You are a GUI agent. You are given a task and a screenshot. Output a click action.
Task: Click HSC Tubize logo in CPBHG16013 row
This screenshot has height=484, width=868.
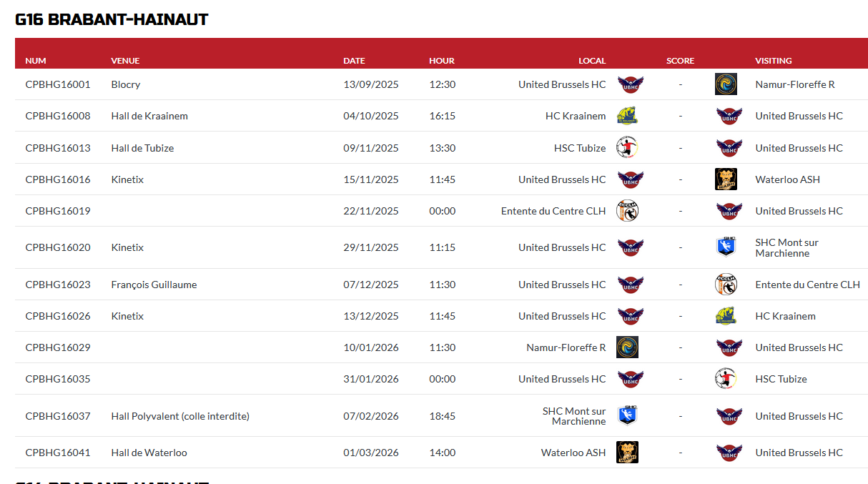tap(627, 147)
